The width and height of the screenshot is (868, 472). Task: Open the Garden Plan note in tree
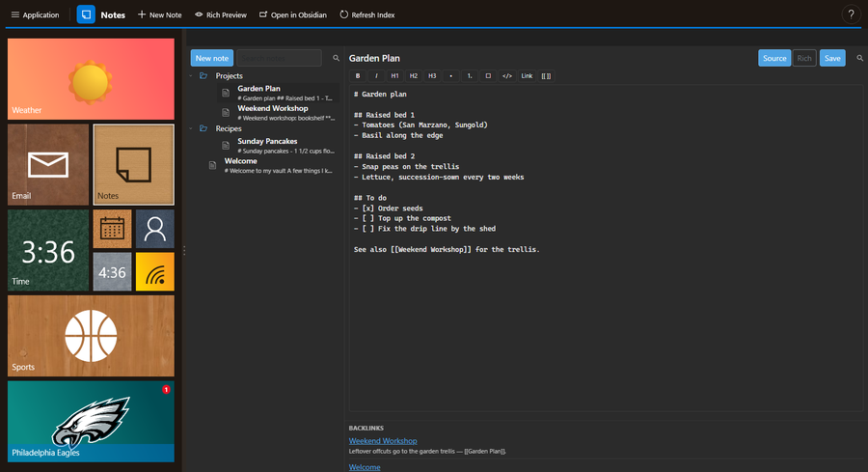click(x=279, y=93)
